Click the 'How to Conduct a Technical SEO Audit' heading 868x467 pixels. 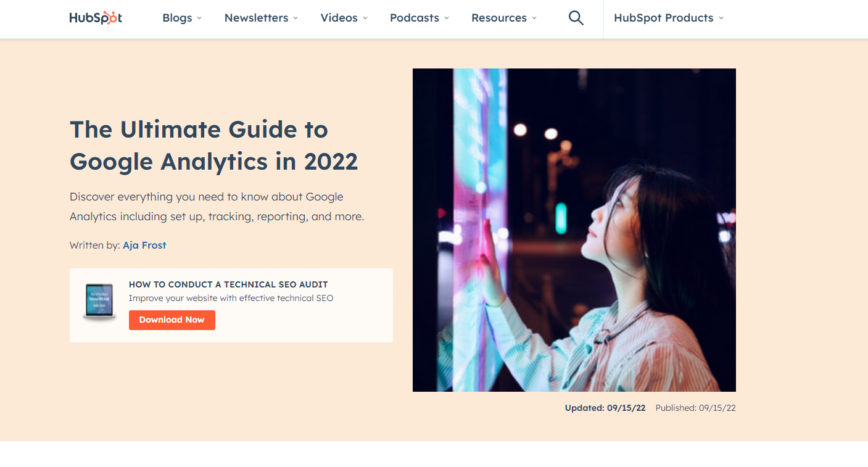[x=228, y=284]
